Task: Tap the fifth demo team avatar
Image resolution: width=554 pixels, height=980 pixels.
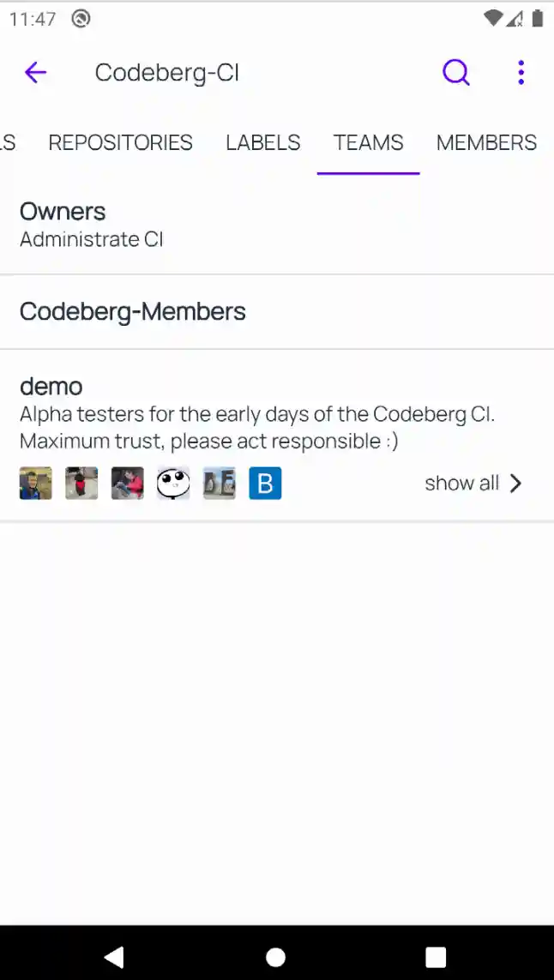Action: click(220, 484)
